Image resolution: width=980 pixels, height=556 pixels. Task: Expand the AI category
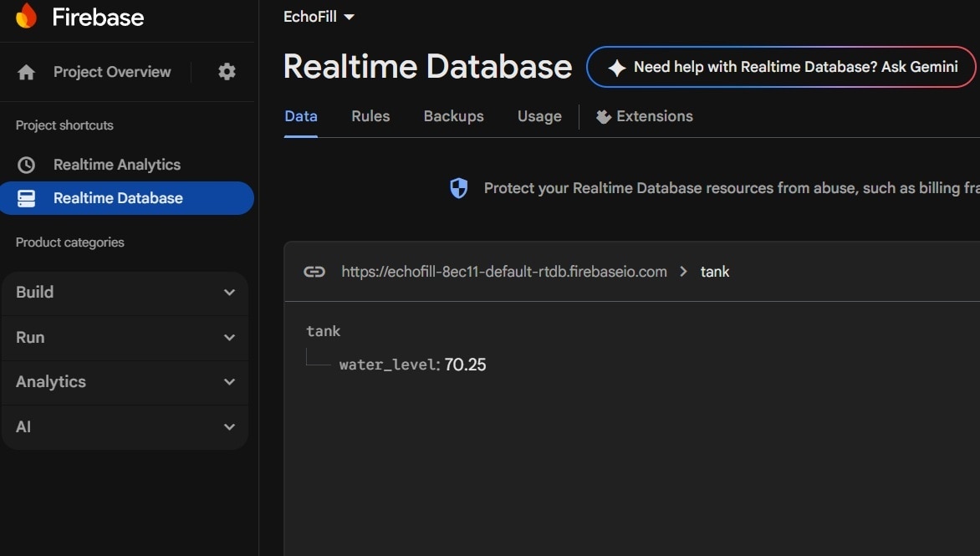pos(125,427)
